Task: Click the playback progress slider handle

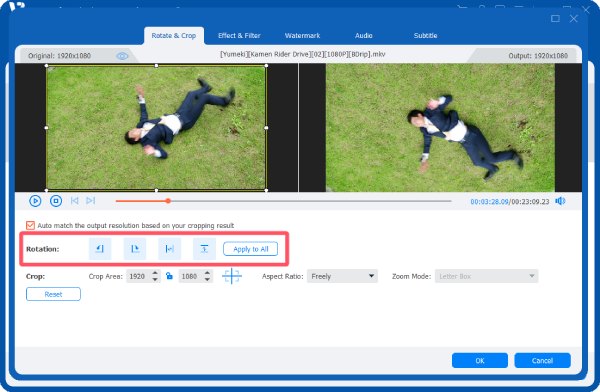Action: pyautogui.click(x=168, y=201)
